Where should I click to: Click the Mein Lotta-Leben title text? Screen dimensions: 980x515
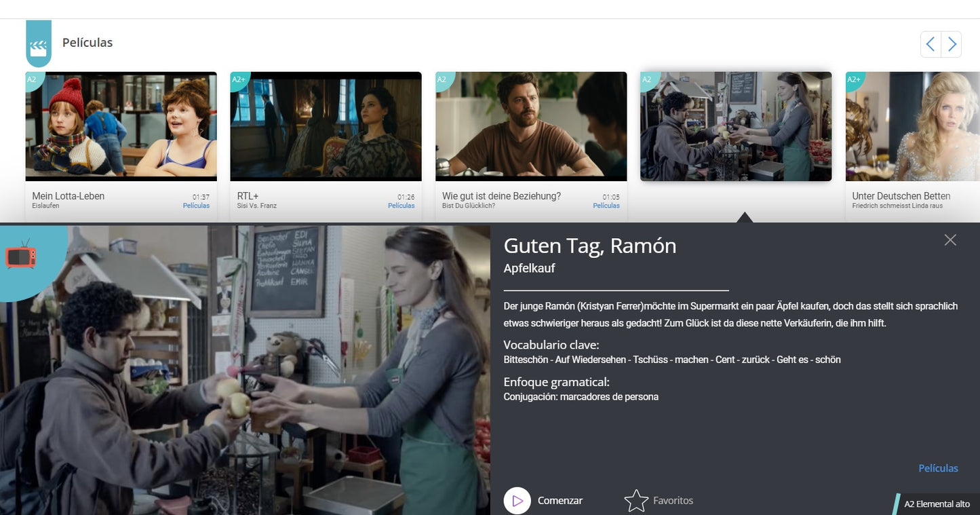(68, 196)
